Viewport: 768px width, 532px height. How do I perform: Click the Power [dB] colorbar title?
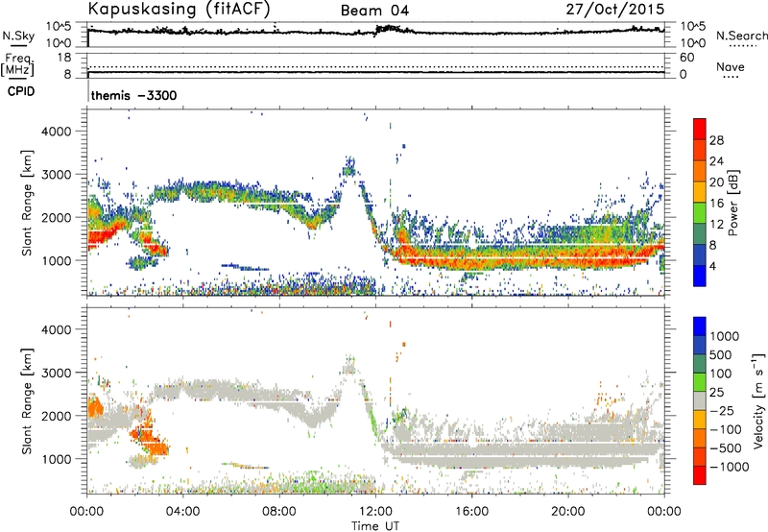point(733,203)
